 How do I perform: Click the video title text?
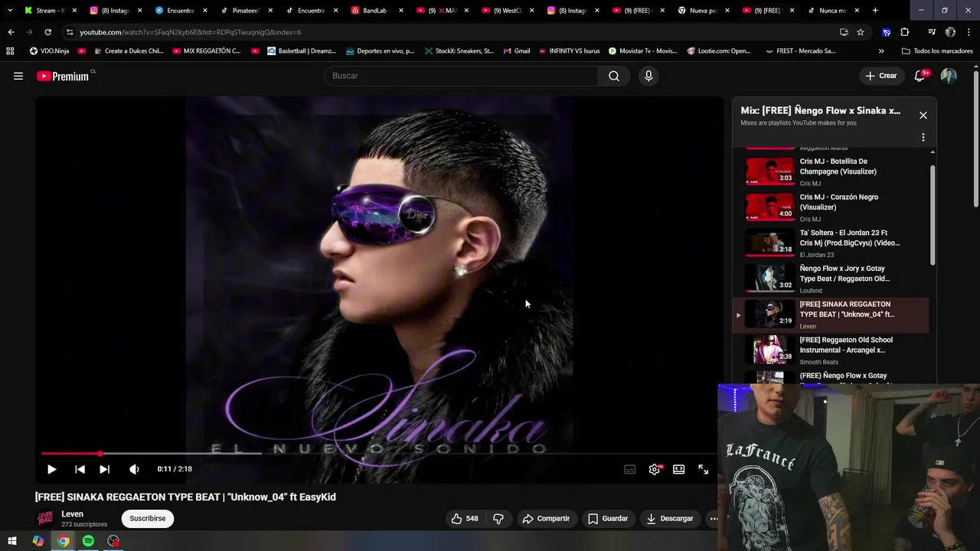(185, 497)
